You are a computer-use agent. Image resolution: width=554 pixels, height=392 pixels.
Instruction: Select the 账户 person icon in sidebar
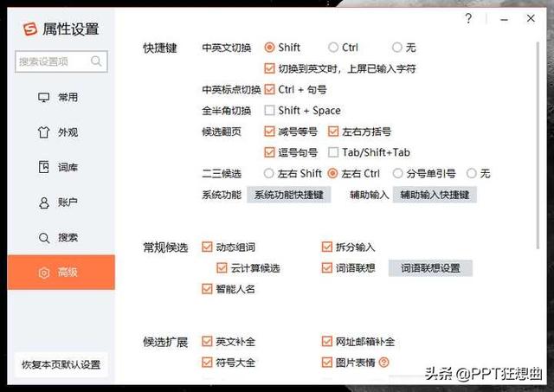coord(44,202)
